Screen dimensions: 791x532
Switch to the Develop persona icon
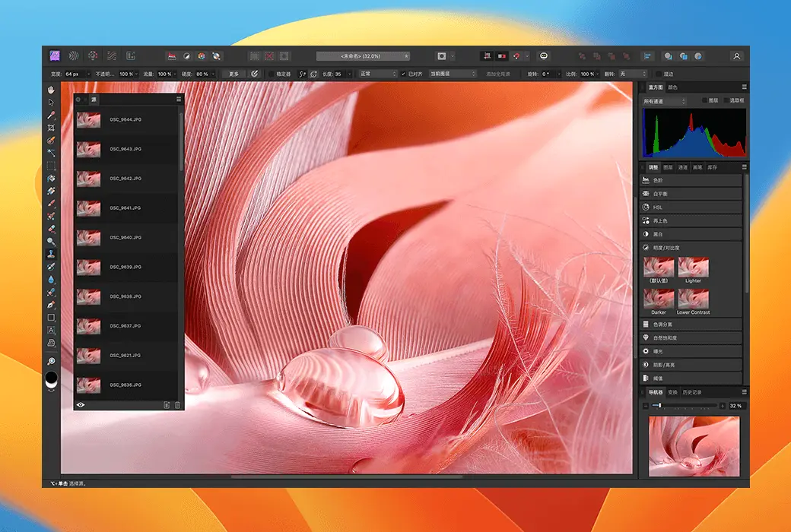93,56
